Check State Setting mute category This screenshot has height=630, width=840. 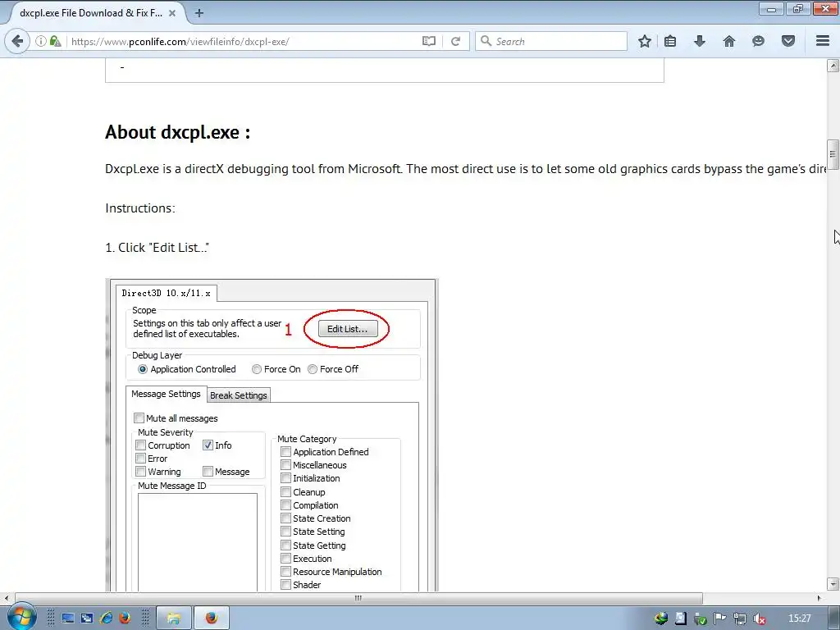tap(286, 532)
